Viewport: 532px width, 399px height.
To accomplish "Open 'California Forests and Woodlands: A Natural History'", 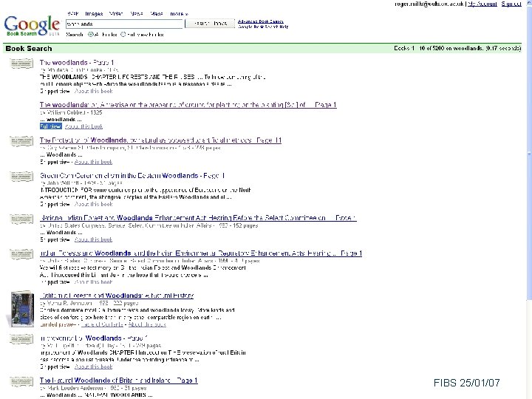I will point(117,296).
